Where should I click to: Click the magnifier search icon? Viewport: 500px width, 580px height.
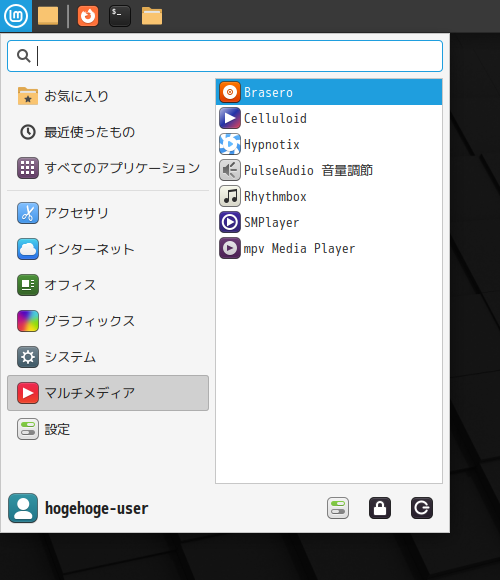(x=24, y=56)
